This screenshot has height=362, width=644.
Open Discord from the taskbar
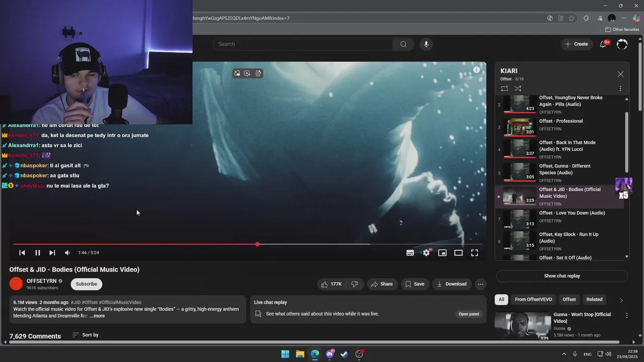(330, 354)
